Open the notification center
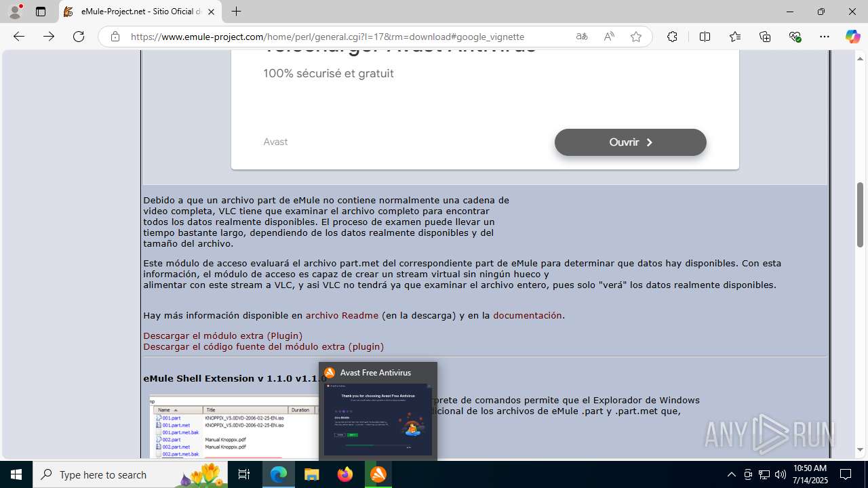 [x=846, y=474]
